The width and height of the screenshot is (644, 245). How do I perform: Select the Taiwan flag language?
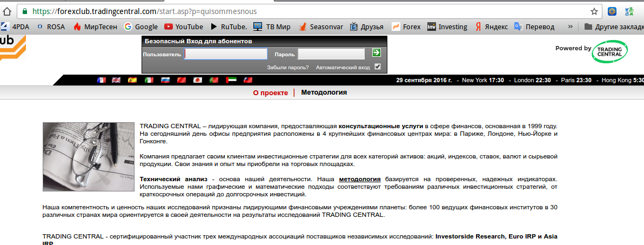pyautogui.click(x=247, y=80)
